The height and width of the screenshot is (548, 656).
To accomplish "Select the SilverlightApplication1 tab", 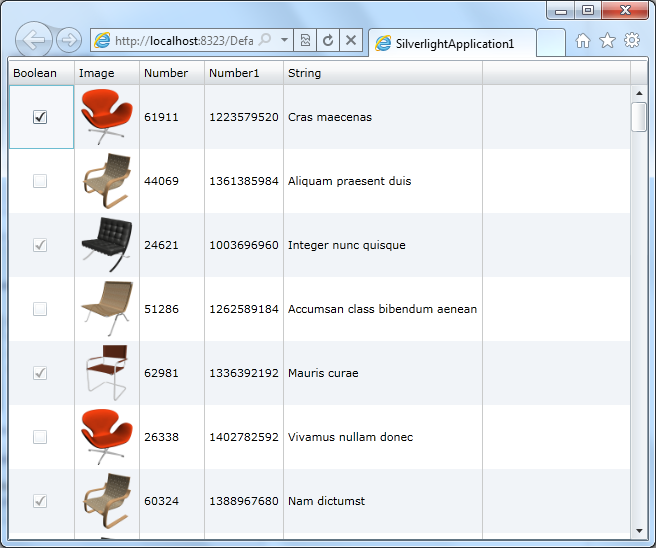I will [452, 43].
